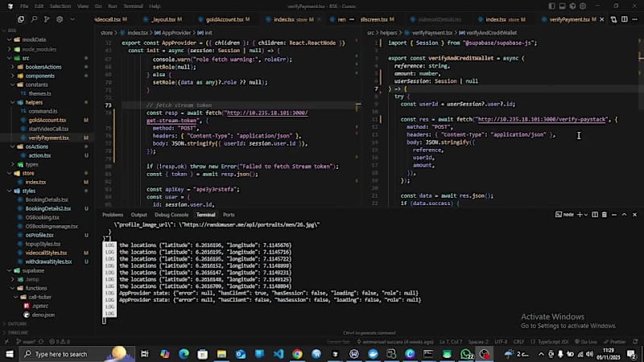Collapse the styles folder
Viewport: 644px width, 362px height.
(x=29, y=191)
